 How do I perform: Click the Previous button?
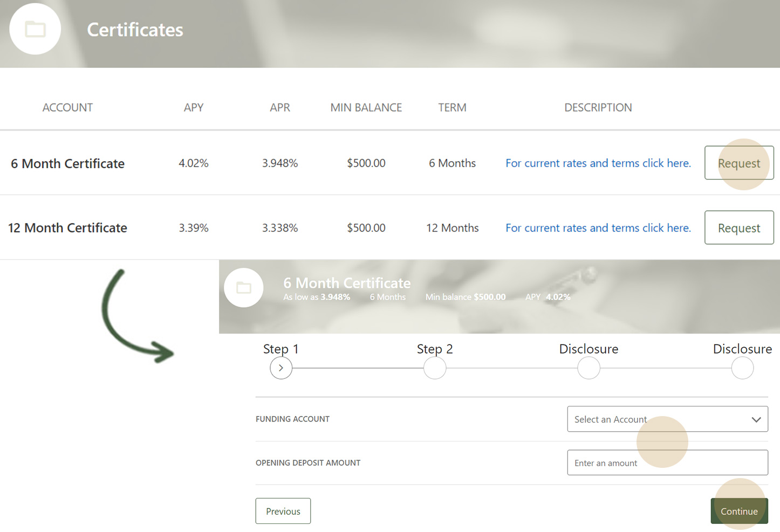283,511
